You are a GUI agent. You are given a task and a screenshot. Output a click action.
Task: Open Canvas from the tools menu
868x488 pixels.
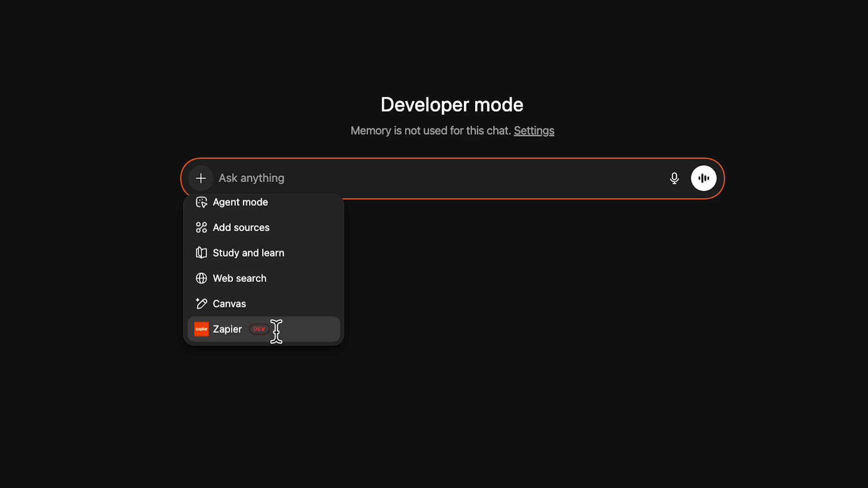pyautogui.click(x=229, y=304)
